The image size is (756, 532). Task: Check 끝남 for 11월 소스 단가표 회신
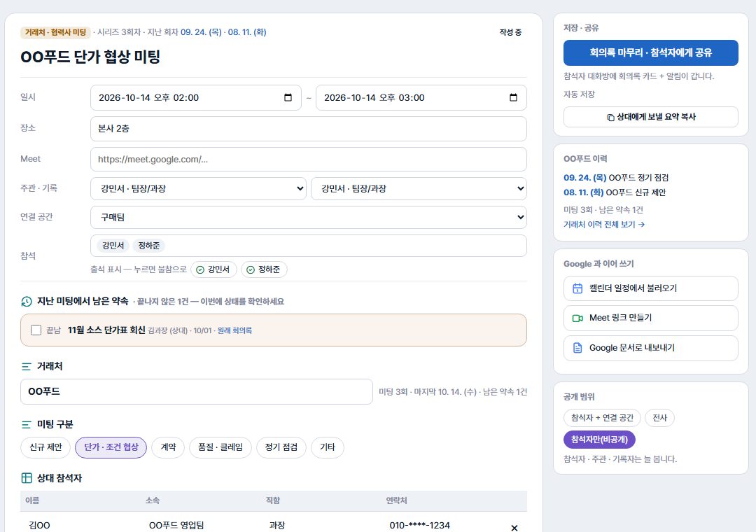click(36, 330)
